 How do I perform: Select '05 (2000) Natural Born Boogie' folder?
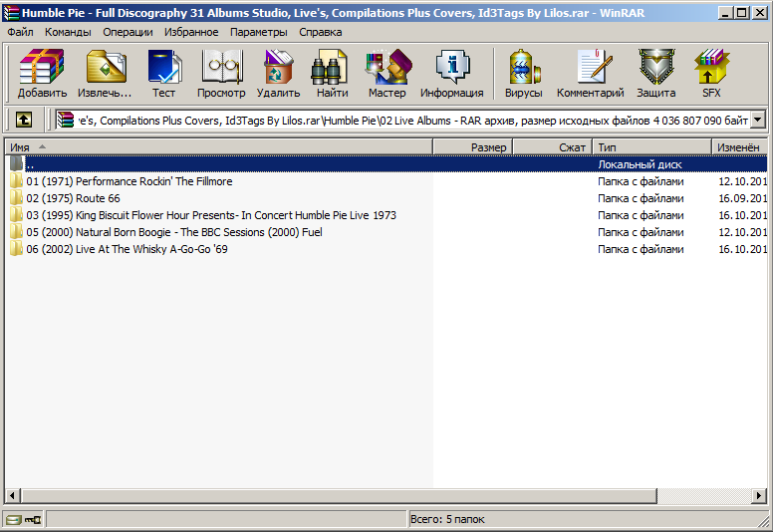(174, 232)
